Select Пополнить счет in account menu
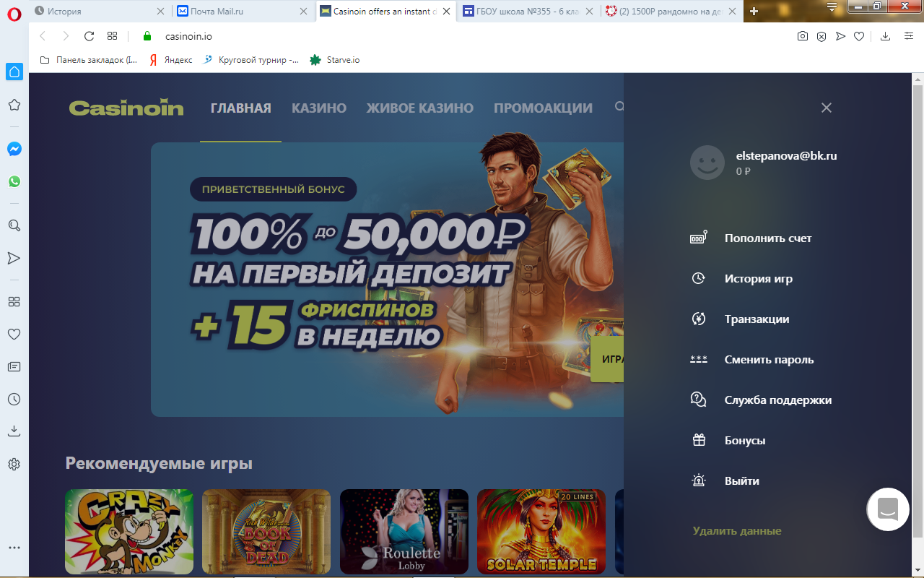The width and height of the screenshot is (924, 578). click(768, 238)
